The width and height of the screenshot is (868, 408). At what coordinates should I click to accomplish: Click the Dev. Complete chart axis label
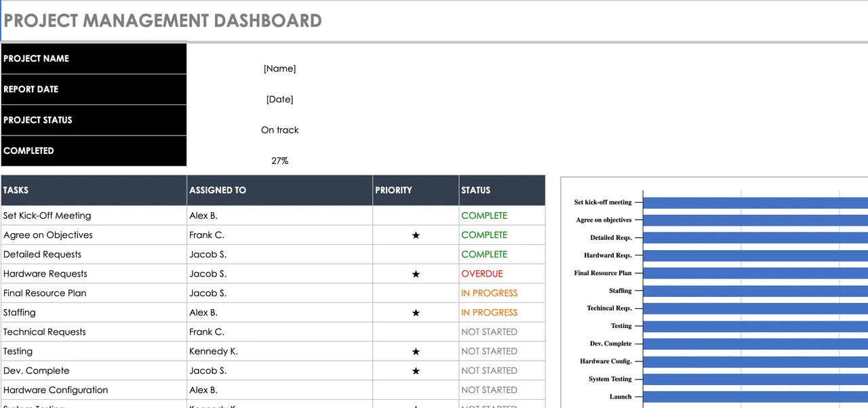click(x=610, y=344)
